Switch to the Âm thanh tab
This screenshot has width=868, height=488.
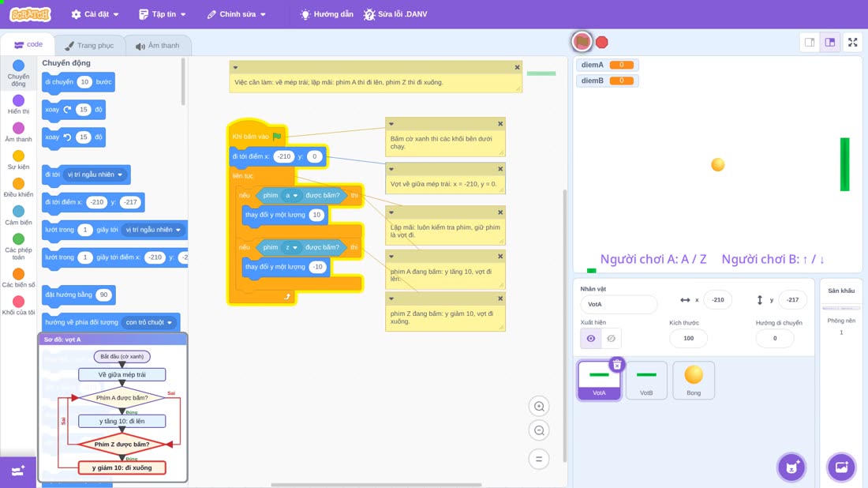(x=158, y=46)
